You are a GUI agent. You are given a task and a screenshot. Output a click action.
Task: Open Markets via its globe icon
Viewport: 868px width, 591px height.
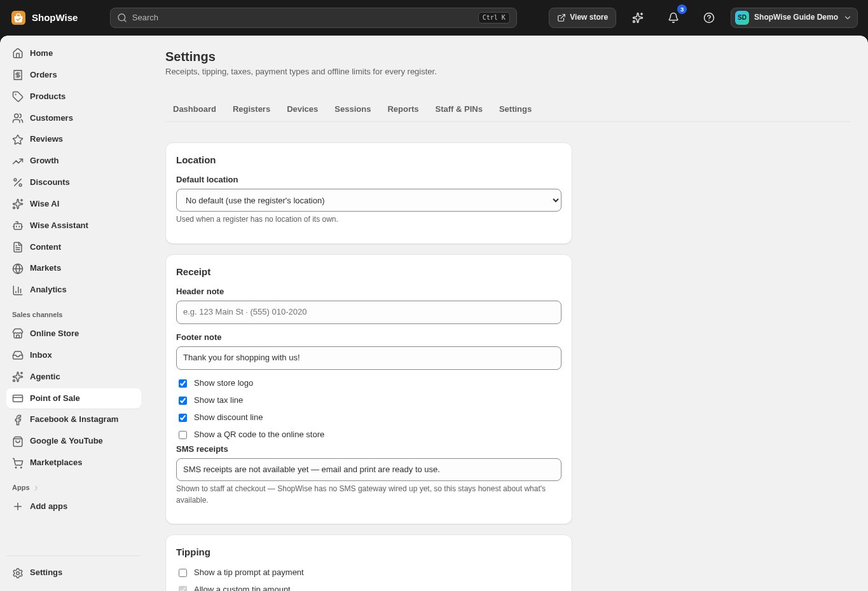pos(18,268)
